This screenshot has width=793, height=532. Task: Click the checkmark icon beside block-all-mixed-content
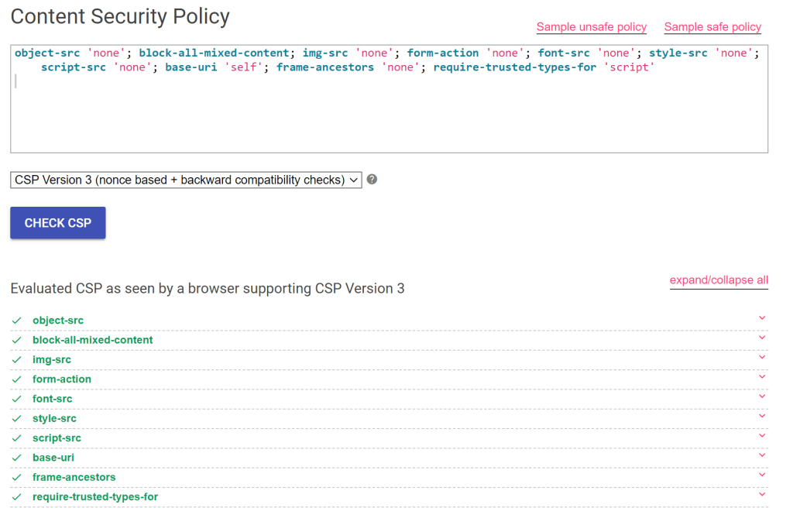click(x=16, y=340)
